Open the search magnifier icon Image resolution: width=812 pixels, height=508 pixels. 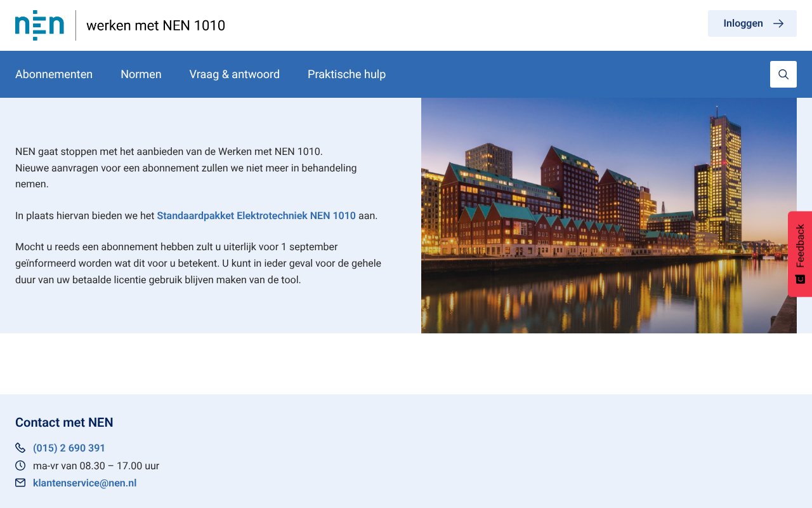pos(783,74)
